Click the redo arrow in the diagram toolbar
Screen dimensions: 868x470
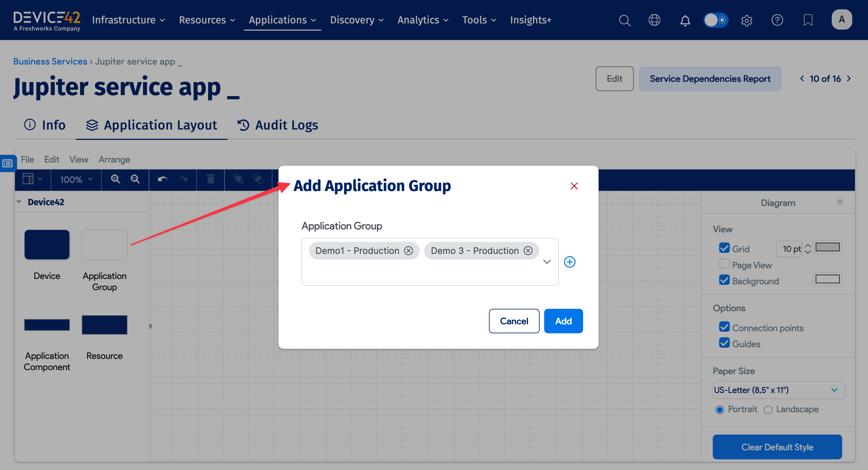pos(183,180)
